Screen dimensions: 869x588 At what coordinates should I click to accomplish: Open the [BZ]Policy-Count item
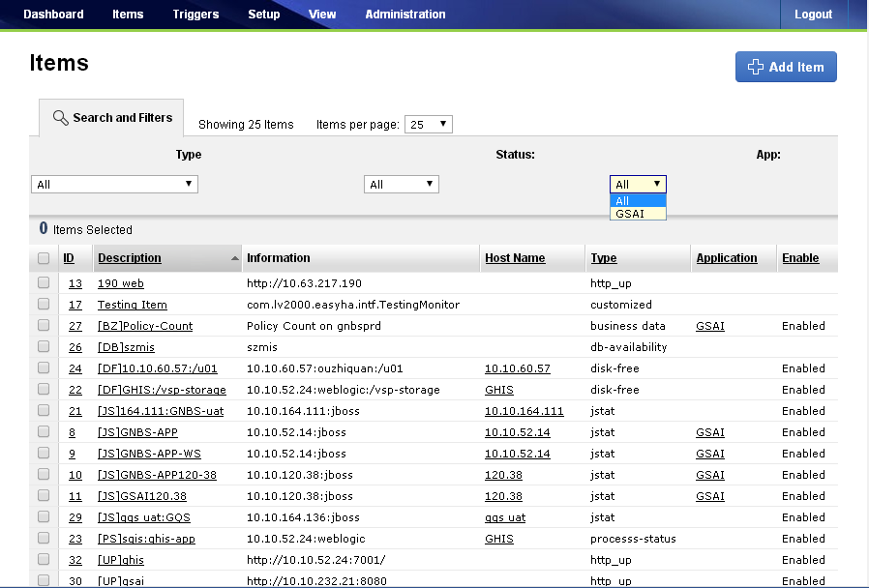point(145,326)
